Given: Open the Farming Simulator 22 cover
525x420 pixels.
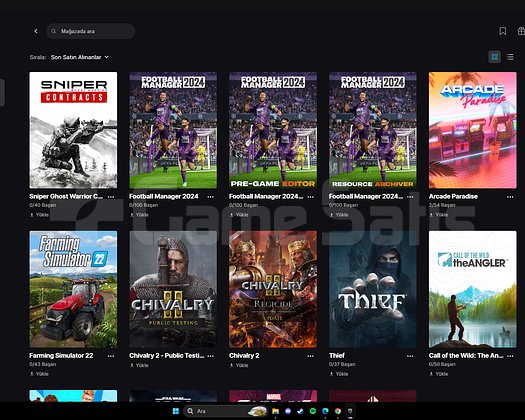Looking at the screenshot, I should (73, 289).
